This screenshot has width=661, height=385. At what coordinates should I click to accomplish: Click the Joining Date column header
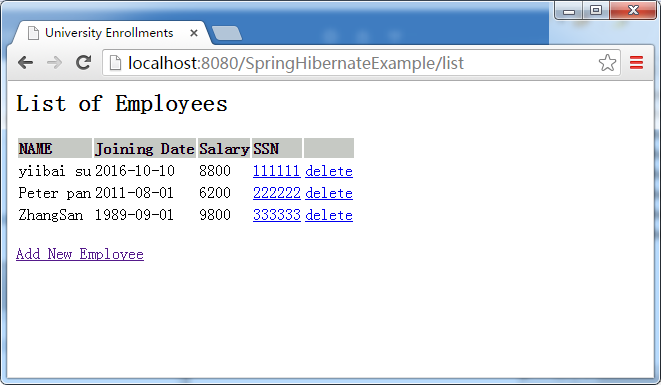pos(145,148)
